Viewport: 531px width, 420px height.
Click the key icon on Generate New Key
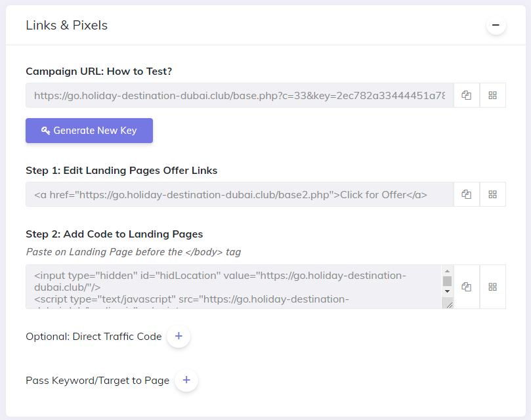click(x=45, y=131)
